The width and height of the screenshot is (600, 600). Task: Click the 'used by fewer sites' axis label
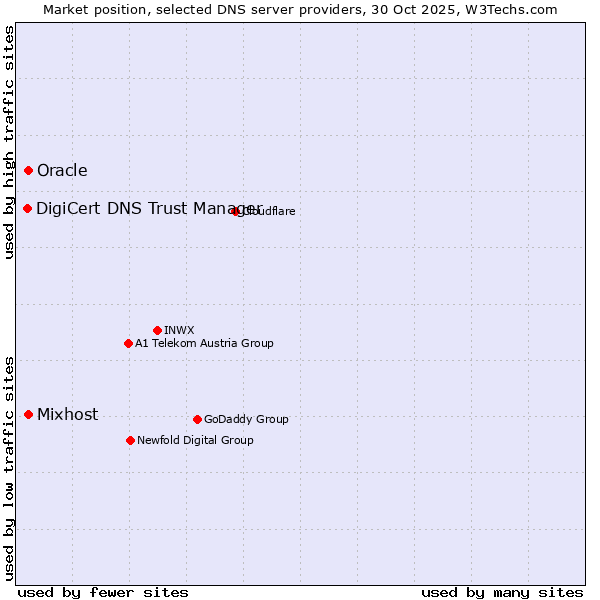(103, 592)
